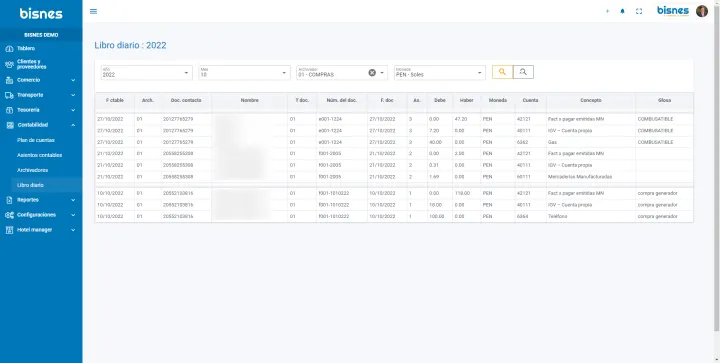Click the orange search magnifier button
Viewport: 720px width, 363px height.
502,72
